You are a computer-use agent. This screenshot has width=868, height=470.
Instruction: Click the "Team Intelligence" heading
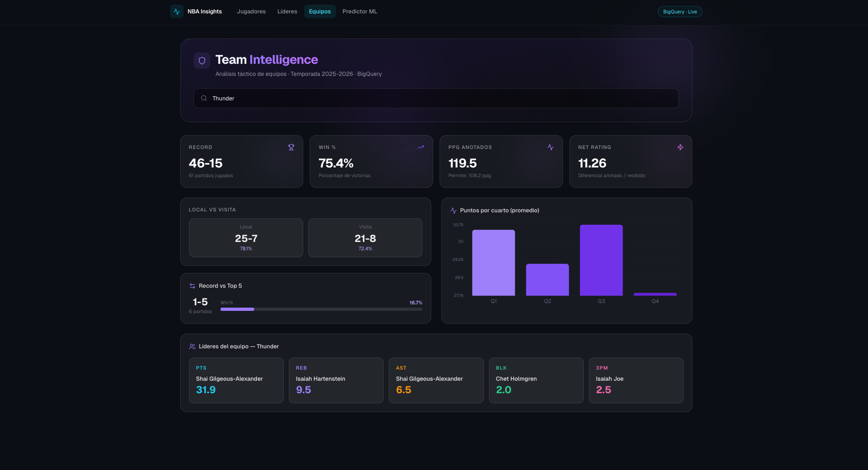(x=267, y=60)
